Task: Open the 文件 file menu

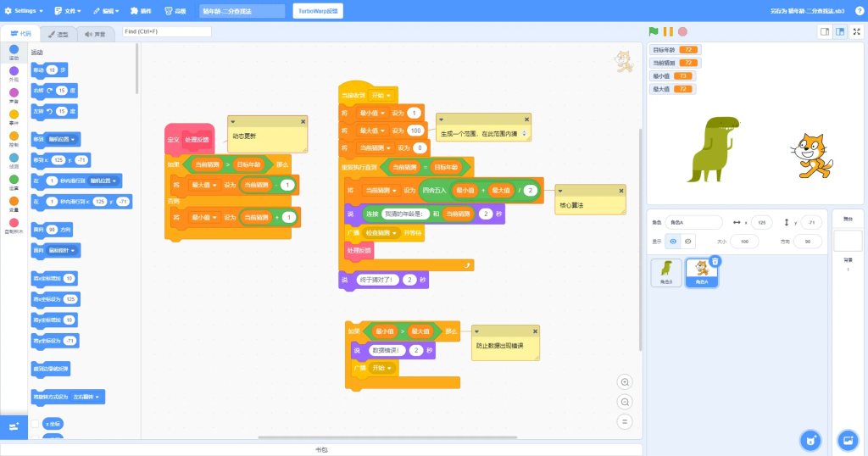Action: click(x=68, y=10)
